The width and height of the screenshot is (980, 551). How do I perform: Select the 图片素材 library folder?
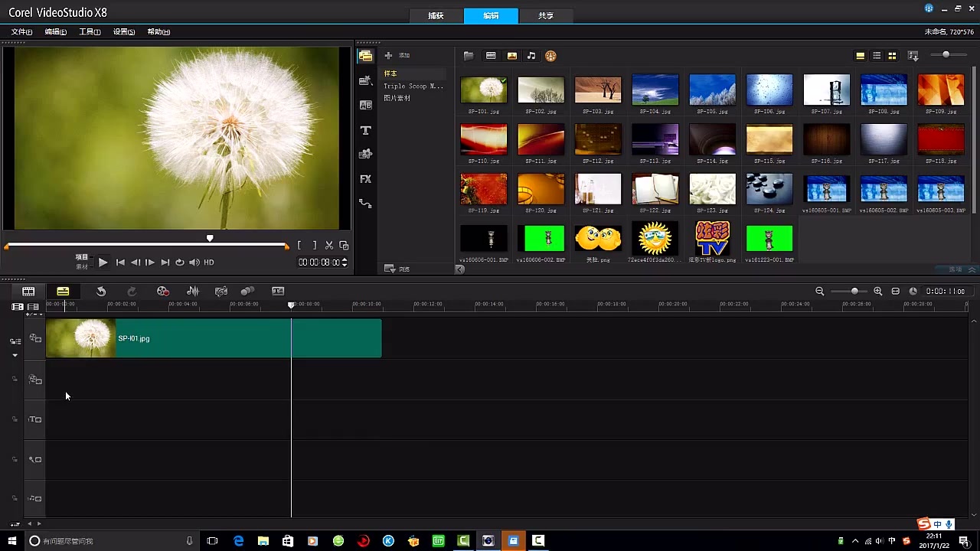tap(397, 98)
